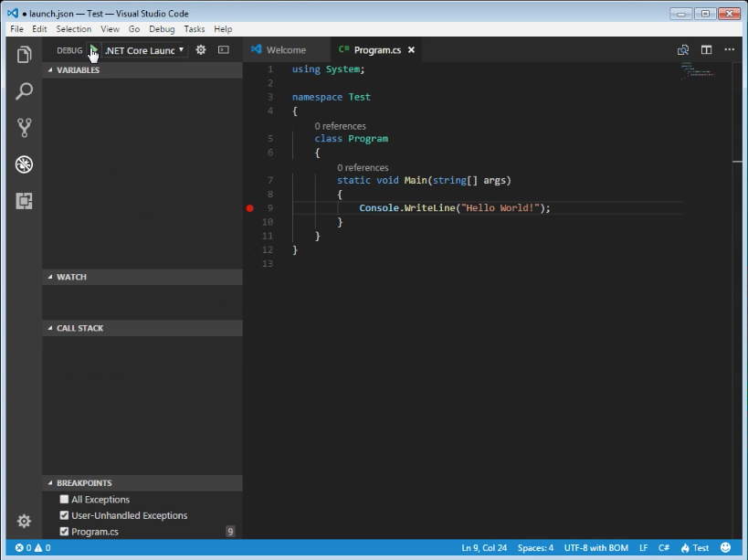Toggle the User-Unhandled Exceptions checkbox
Image resolution: width=748 pixels, height=560 pixels.
coord(64,515)
